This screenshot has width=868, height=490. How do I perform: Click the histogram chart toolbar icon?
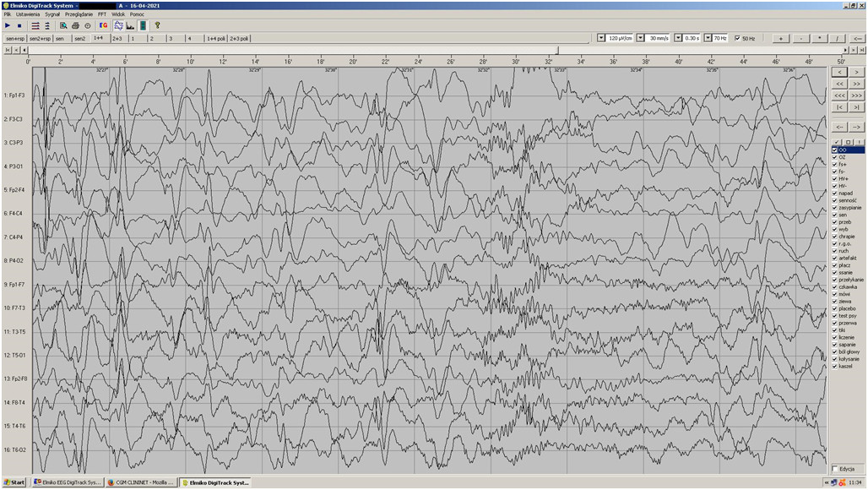(x=130, y=25)
